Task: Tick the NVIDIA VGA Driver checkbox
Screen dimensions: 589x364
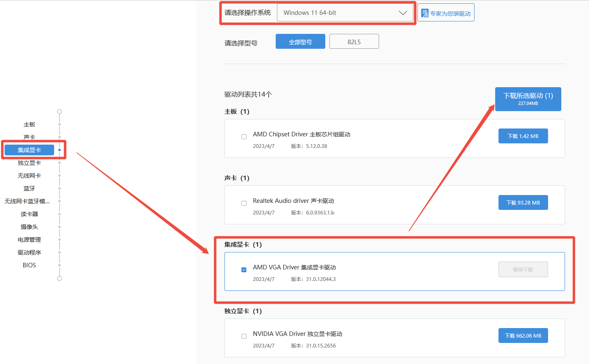Action: click(244, 336)
